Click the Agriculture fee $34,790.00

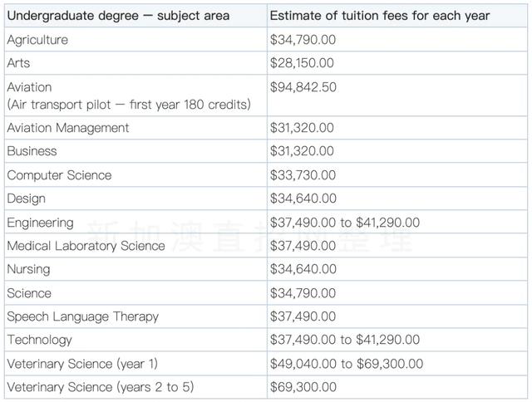(302, 40)
